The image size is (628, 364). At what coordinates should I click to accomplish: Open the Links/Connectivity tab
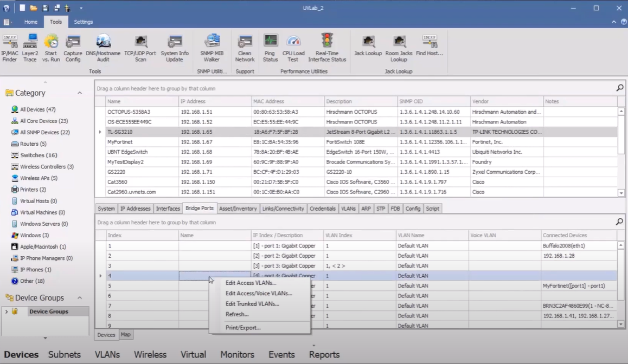pyautogui.click(x=283, y=209)
